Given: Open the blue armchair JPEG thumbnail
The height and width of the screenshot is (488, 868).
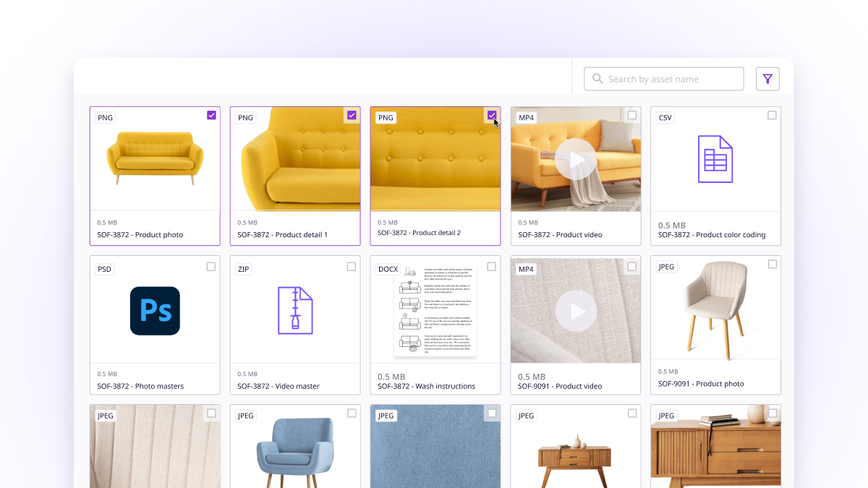Looking at the screenshot, I should point(294,452).
